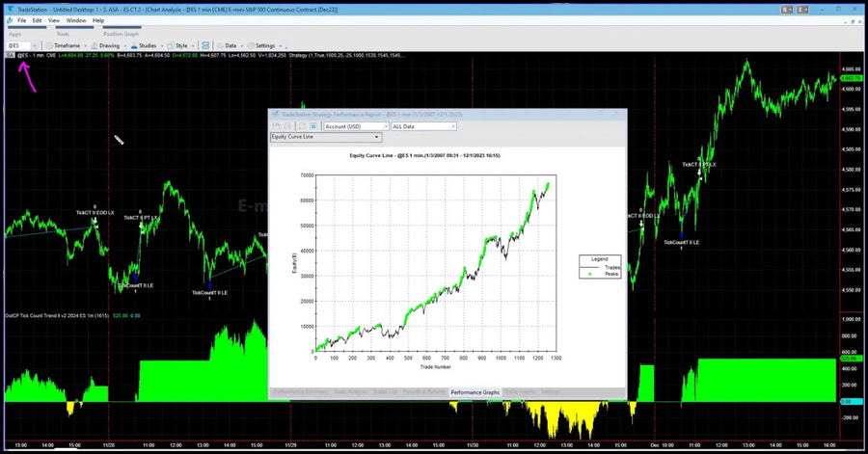868x454 pixels.
Task: Click the Studies toolbar icon
Action: point(134,45)
